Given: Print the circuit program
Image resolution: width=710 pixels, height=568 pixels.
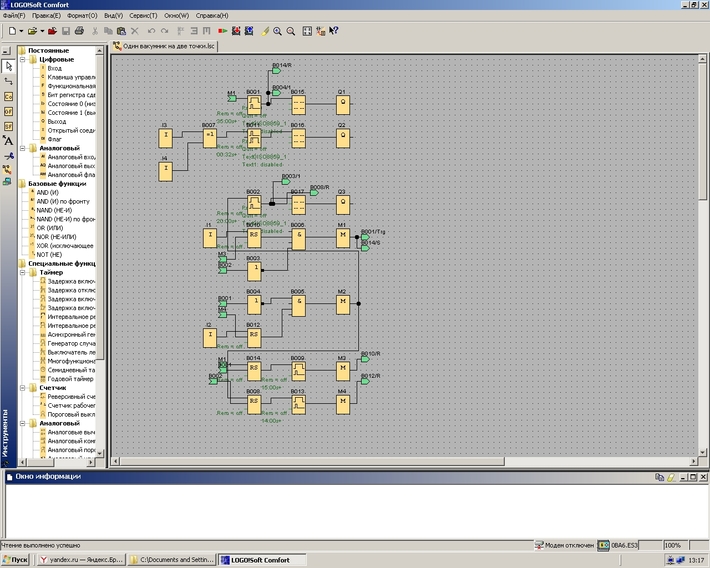Looking at the screenshot, I should click(79, 31).
